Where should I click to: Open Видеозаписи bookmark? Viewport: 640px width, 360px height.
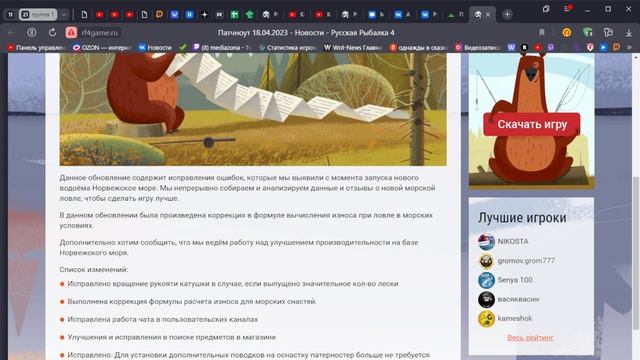pos(478,48)
